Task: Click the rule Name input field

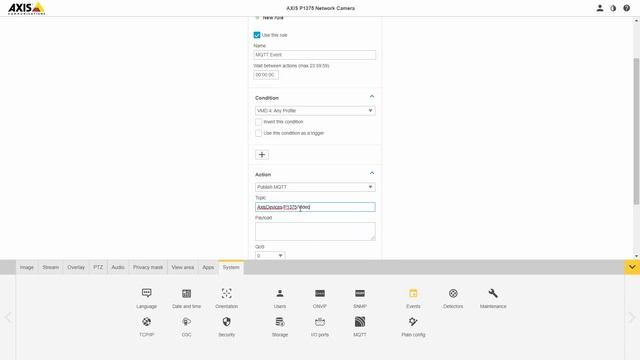Action: [315, 55]
